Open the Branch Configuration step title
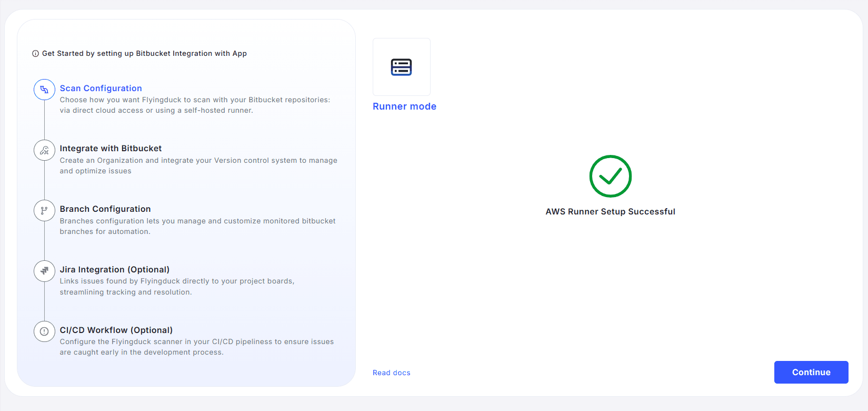868x411 pixels. tap(105, 209)
